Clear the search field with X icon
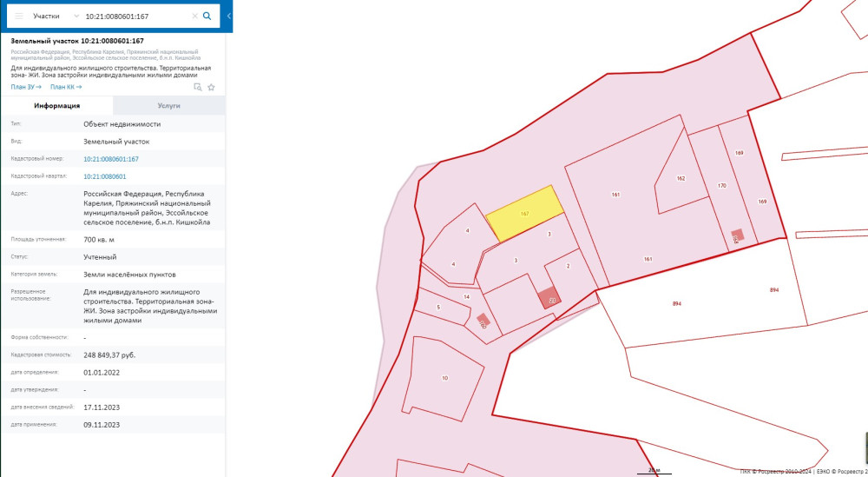This screenshot has width=868, height=477. click(193, 17)
